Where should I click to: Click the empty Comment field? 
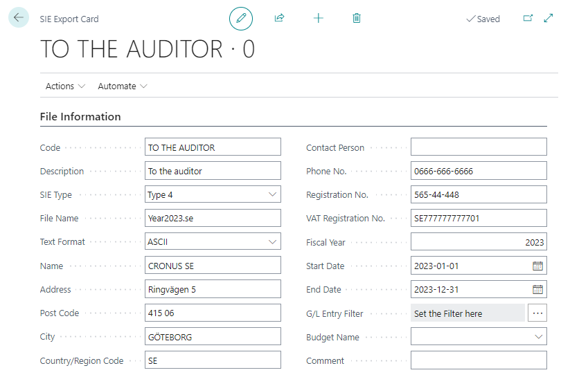479,360
